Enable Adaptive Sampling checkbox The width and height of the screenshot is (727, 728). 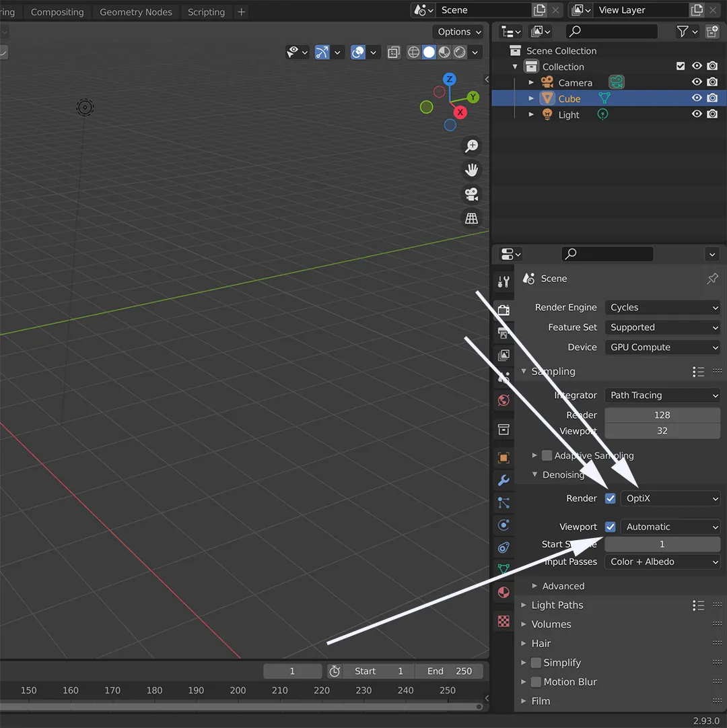coord(547,455)
